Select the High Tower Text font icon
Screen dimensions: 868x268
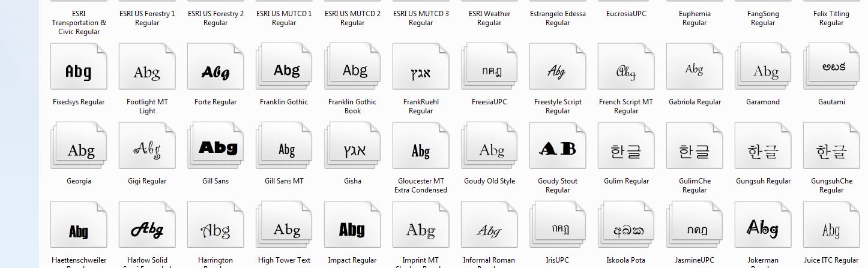coord(284,225)
